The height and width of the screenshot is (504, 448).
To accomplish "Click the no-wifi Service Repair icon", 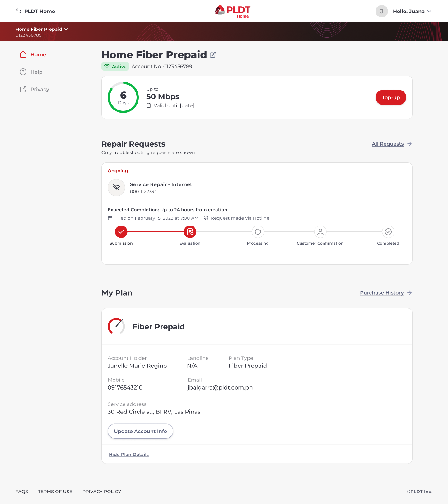I will point(116,188).
